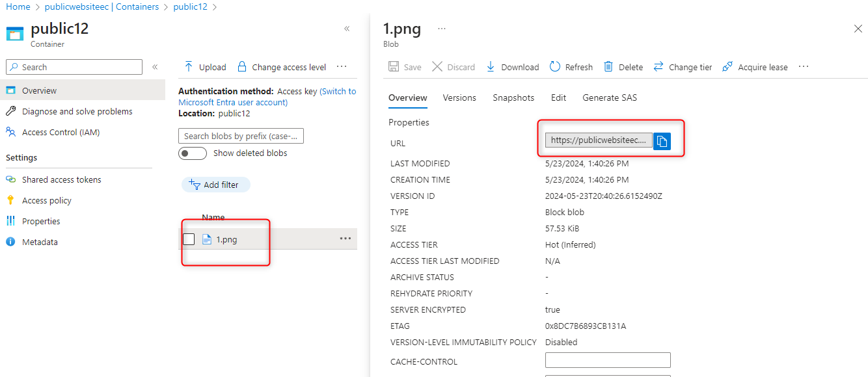Open the Generate SAS tab
868x377 pixels.
pyautogui.click(x=610, y=97)
